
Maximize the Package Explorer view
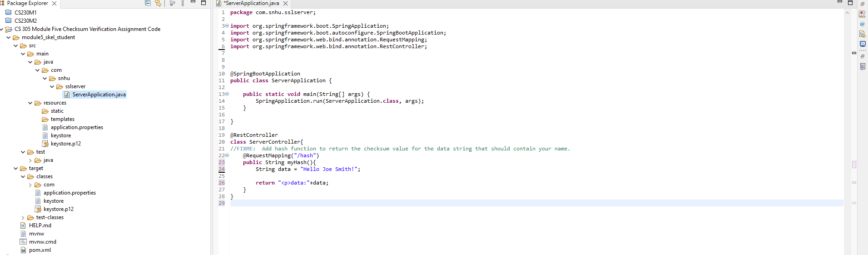click(203, 3)
